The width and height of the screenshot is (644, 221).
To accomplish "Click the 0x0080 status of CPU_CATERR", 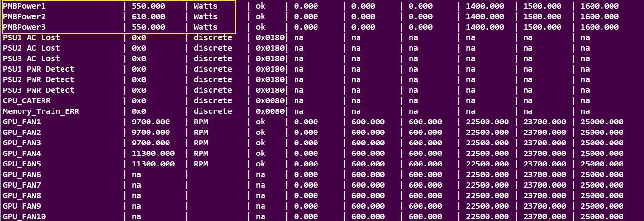I will click(x=270, y=101).
